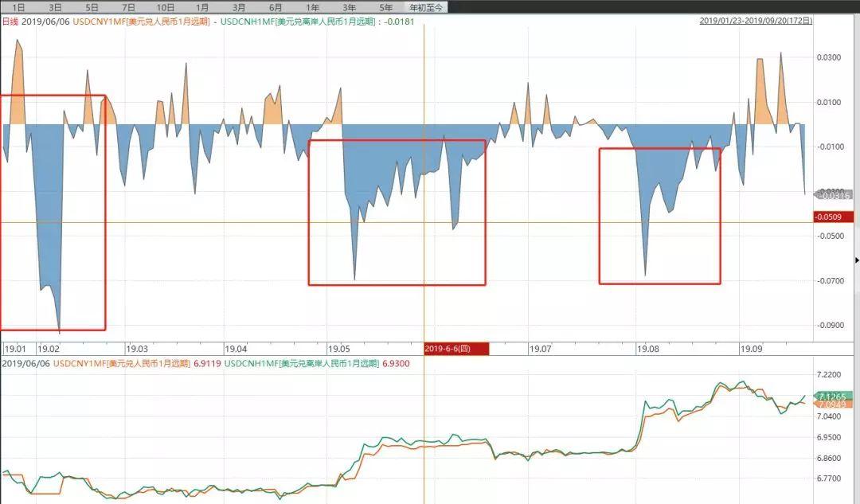Click the active 年初至今 tab
This screenshot has height=504, width=860.
point(428,7)
